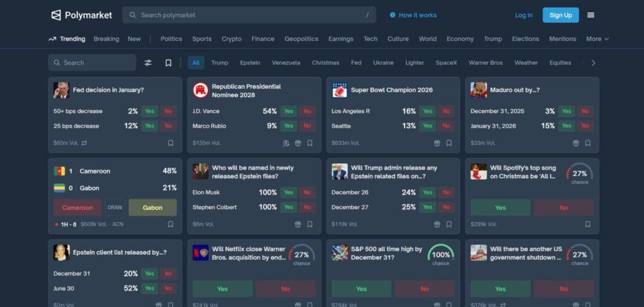Select No for 25 bps decrease
644x307 pixels.
point(169,126)
